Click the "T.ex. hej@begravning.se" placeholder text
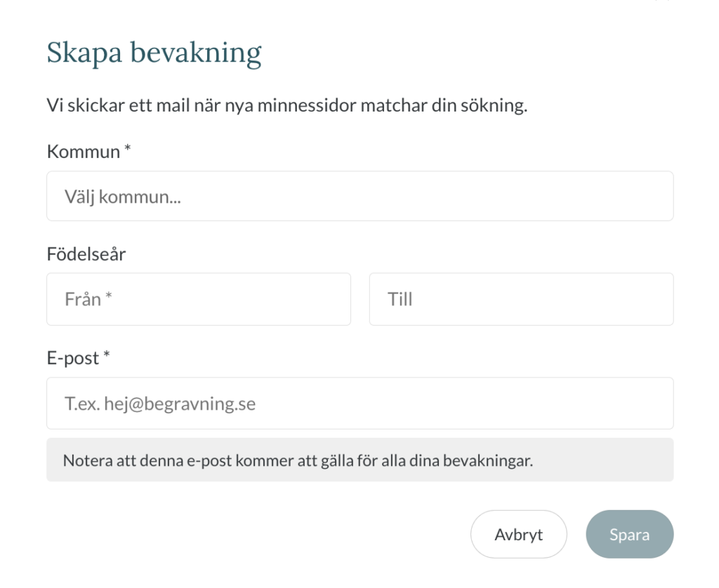The image size is (719, 588). click(x=160, y=404)
